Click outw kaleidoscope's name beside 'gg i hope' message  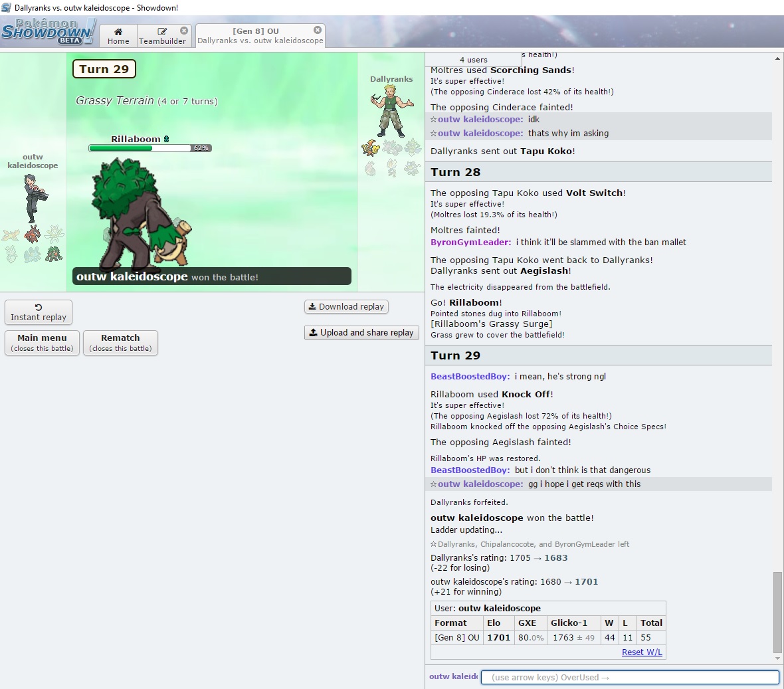[480, 484]
